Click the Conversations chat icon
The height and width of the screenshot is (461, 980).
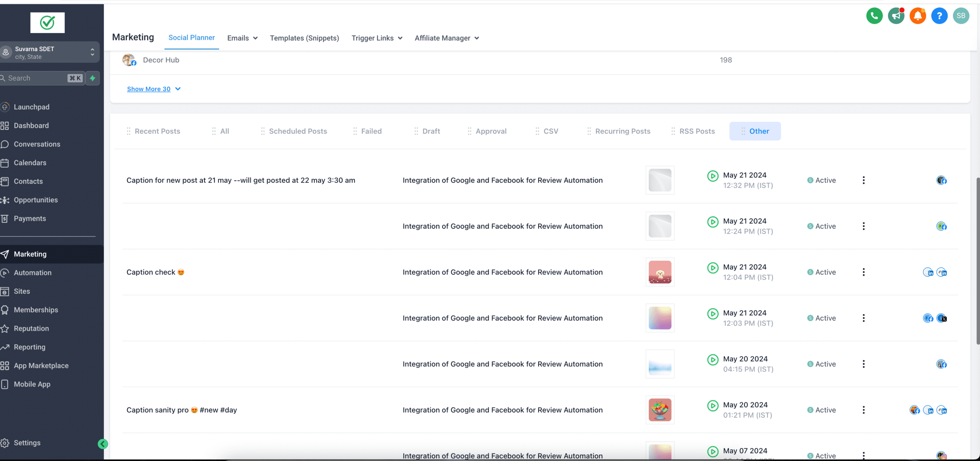5,144
